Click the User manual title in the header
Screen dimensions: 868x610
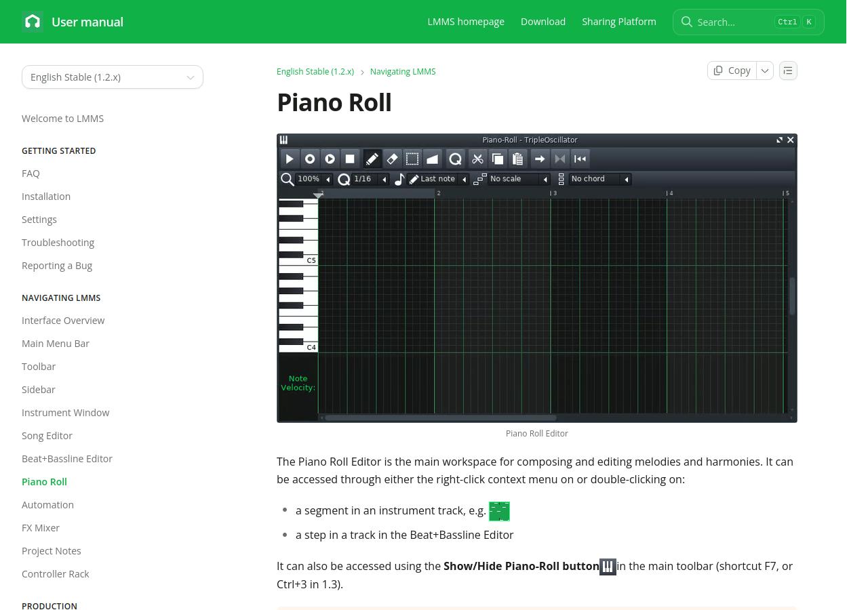[x=87, y=22]
